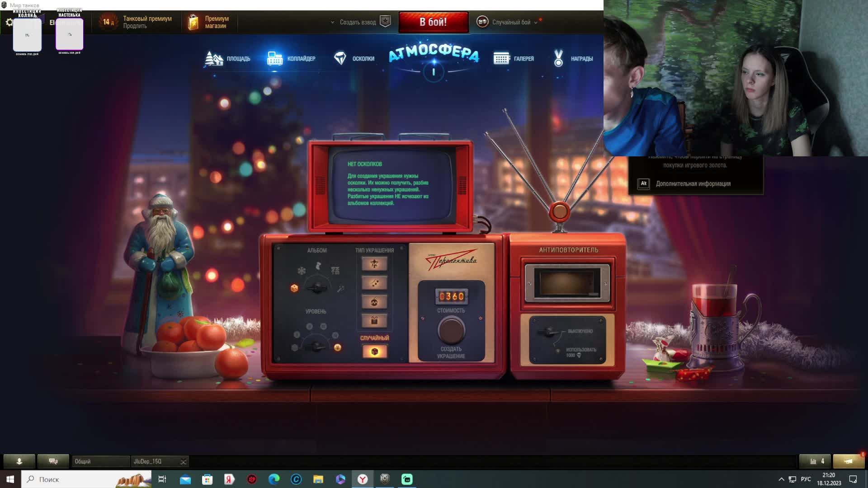Viewport: 868px width, 488px height.
Task: Open game settings gear icon
Action: coord(9,22)
